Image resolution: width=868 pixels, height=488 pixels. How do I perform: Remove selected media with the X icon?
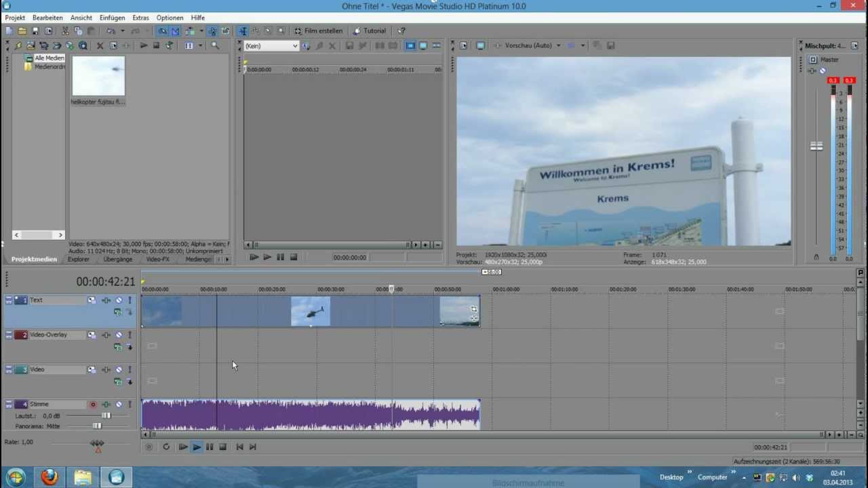tap(100, 45)
